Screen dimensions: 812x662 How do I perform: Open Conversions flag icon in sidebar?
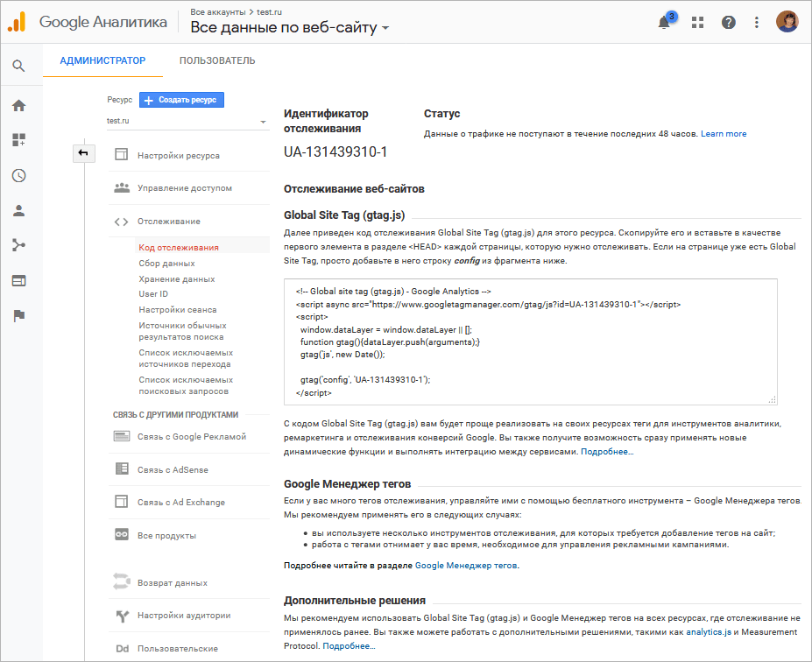[18, 316]
